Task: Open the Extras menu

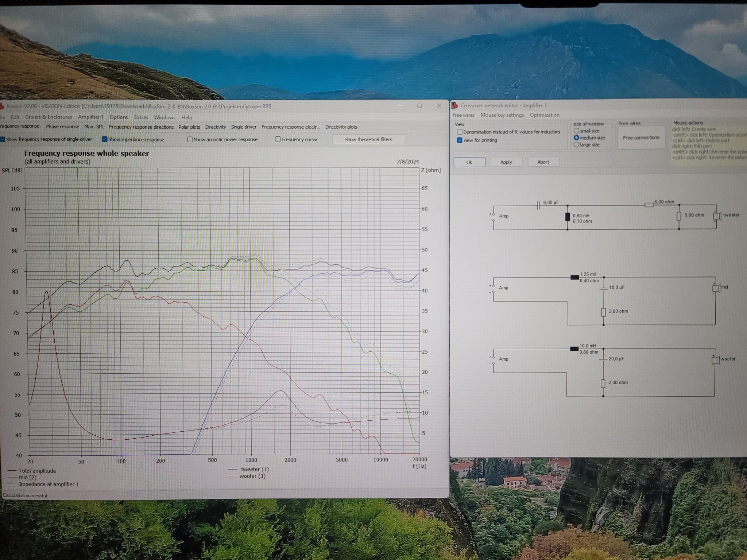Action: 141,117
